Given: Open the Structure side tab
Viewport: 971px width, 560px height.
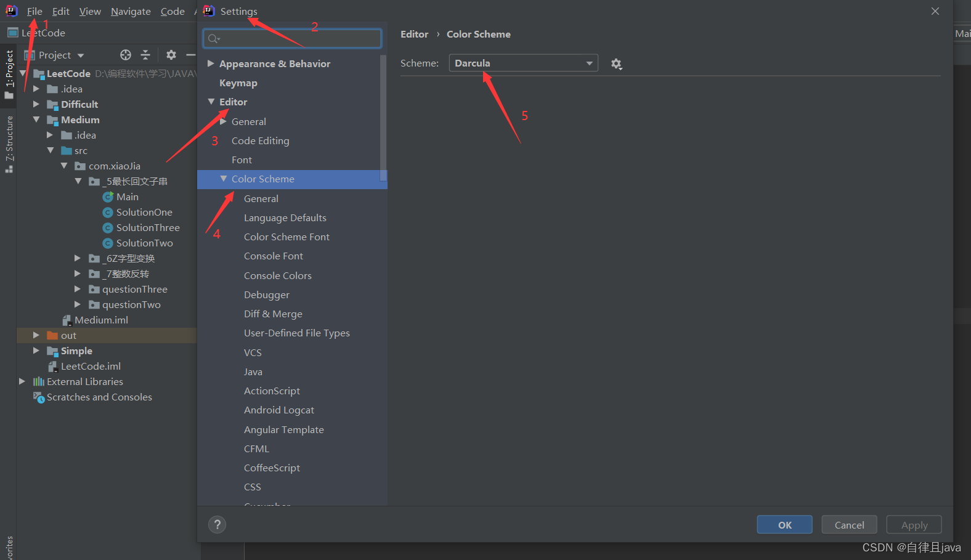Looking at the screenshot, I should point(9,144).
